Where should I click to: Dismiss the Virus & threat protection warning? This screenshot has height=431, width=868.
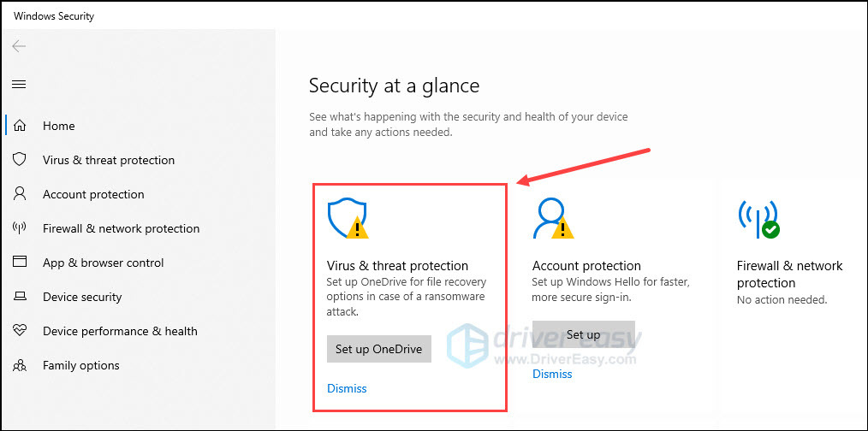[x=347, y=388]
